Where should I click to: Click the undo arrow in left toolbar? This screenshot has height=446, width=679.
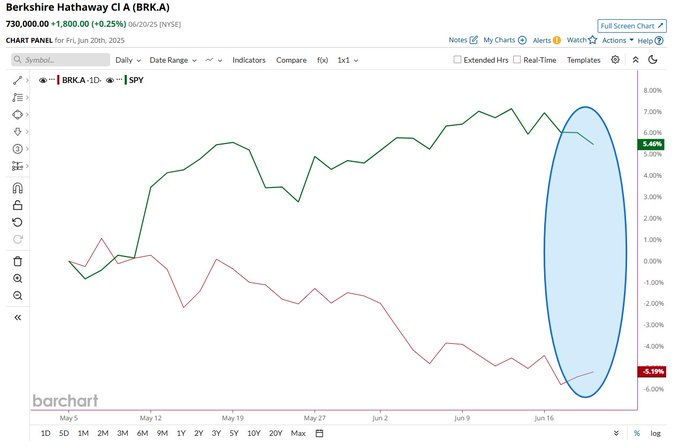17,223
